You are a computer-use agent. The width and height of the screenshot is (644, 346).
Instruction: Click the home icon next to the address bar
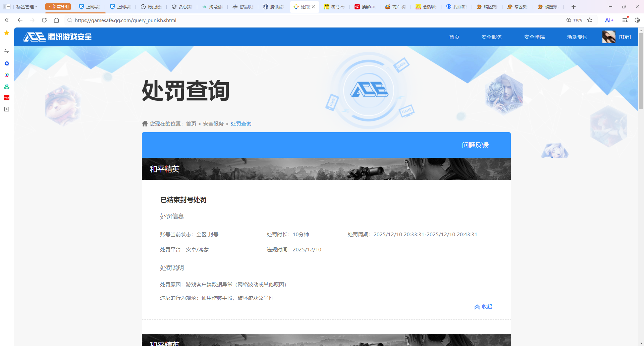(56, 20)
